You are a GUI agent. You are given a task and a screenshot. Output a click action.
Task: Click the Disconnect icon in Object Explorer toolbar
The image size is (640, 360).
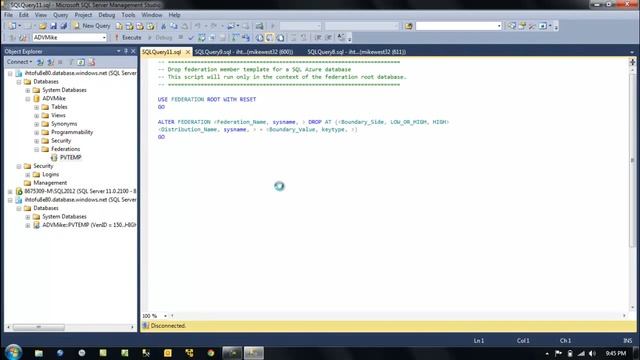click(x=50, y=62)
